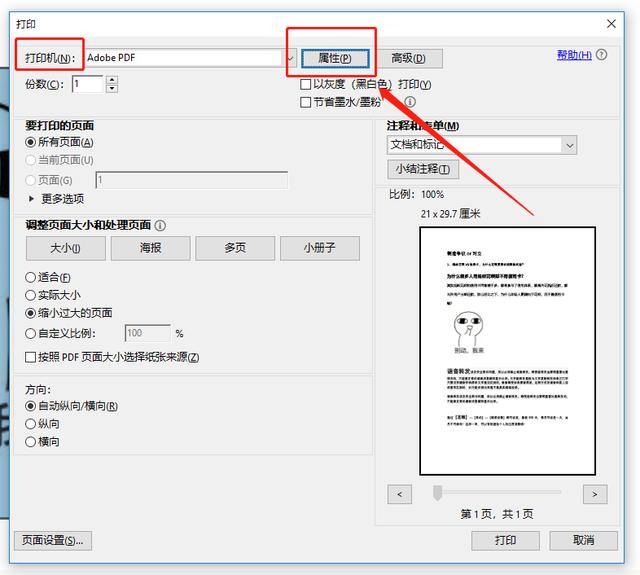Close the print dialog with X
This screenshot has width=640, height=575.
tap(611, 24)
